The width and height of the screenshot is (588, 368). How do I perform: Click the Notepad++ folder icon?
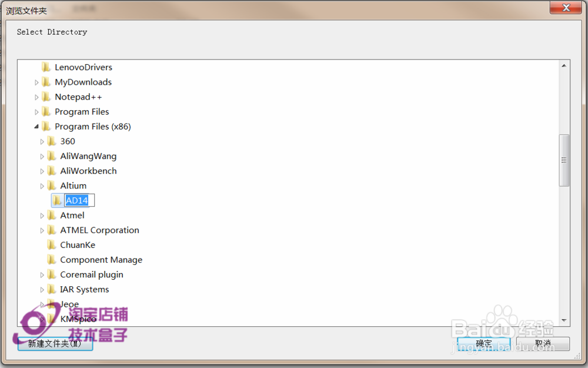(46, 97)
